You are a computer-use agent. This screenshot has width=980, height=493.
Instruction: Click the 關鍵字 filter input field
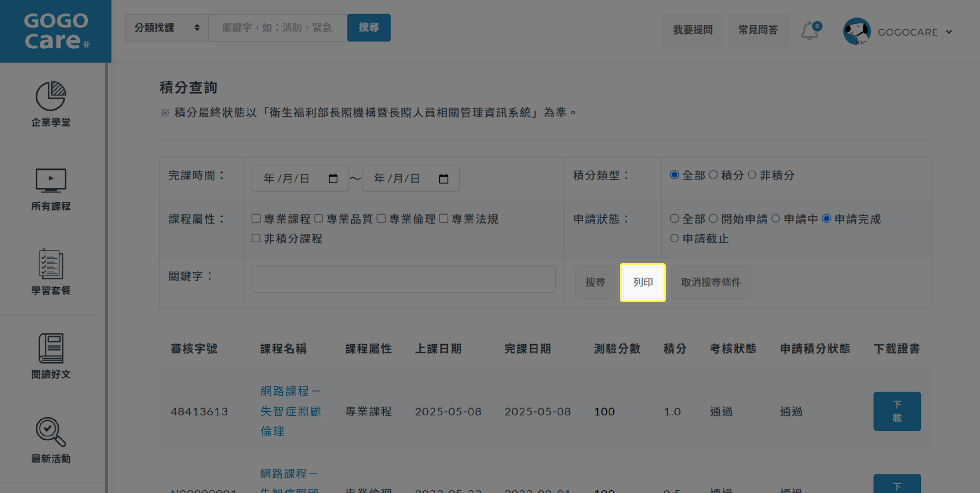pyautogui.click(x=403, y=279)
